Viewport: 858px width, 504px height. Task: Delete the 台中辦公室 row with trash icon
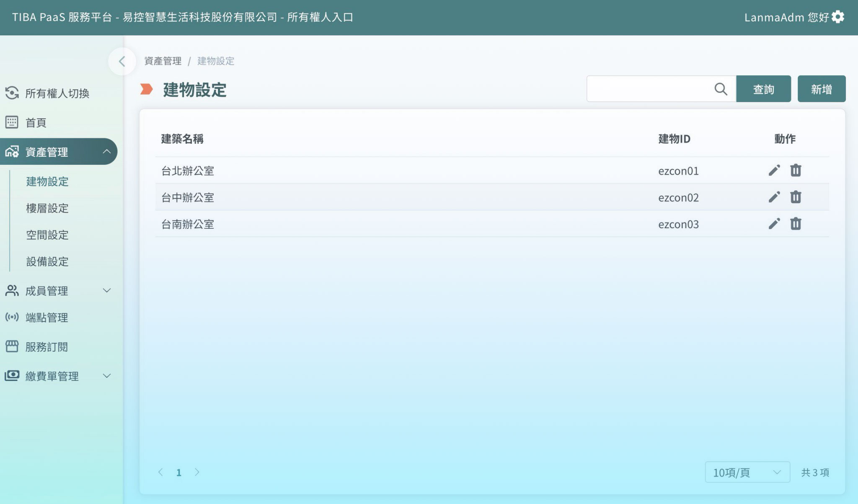[796, 197]
